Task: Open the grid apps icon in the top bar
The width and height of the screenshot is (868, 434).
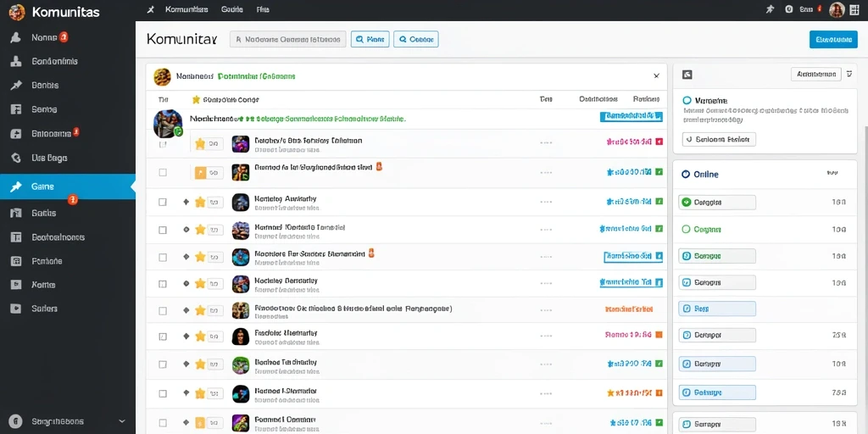Action: point(854,9)
